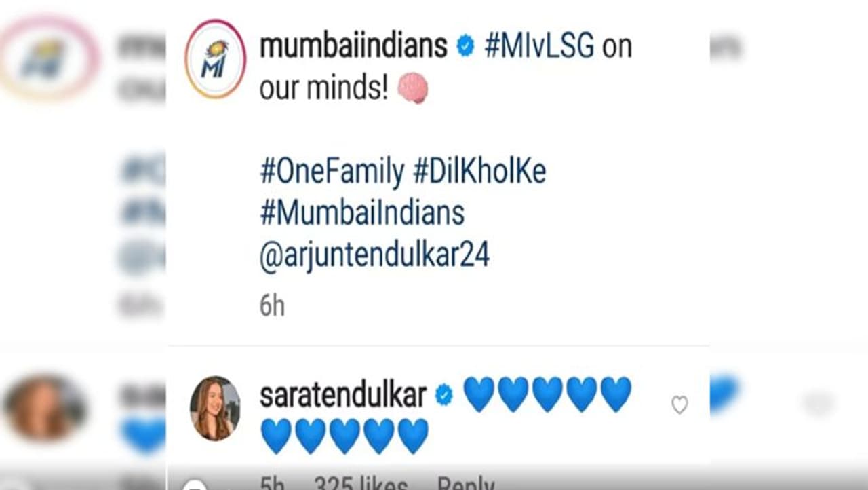
Task: Like saratendulkar's comment with heart outline
Action: tap(679, 405)
